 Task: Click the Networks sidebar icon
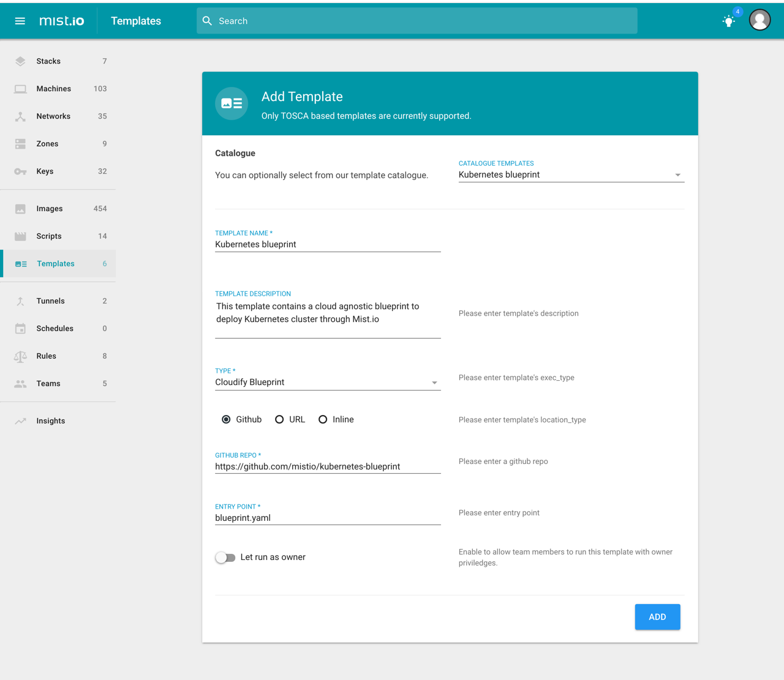point(20,116)
